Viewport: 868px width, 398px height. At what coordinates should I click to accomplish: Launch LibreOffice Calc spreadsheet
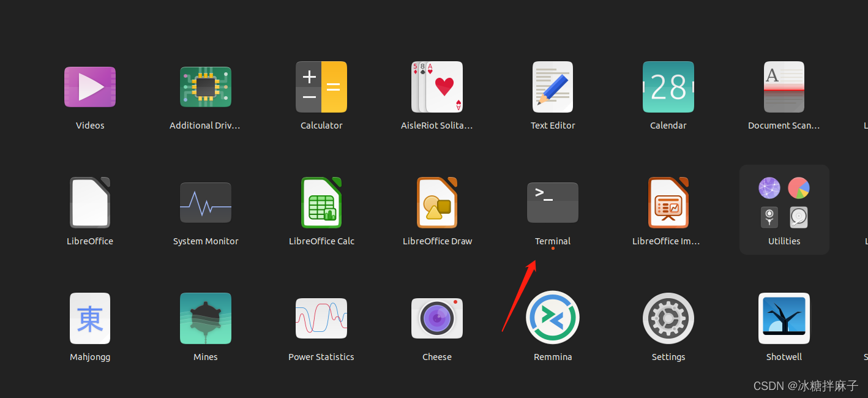pos(321,203)
